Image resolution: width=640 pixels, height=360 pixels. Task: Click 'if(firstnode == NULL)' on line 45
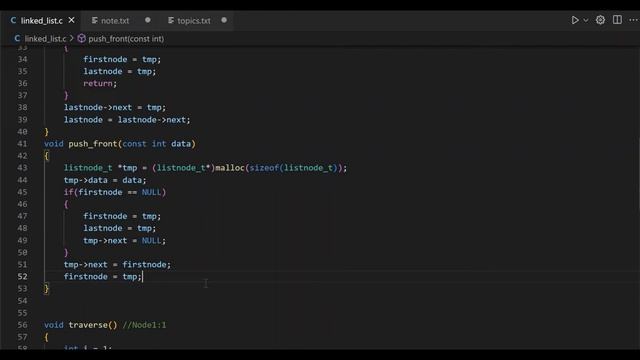coord(115,192)
